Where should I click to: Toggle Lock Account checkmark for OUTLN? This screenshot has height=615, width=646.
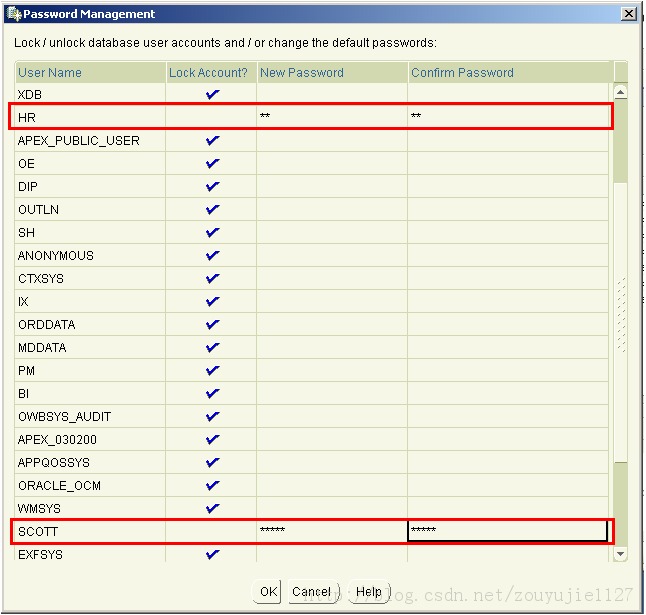tap(212, 210)
